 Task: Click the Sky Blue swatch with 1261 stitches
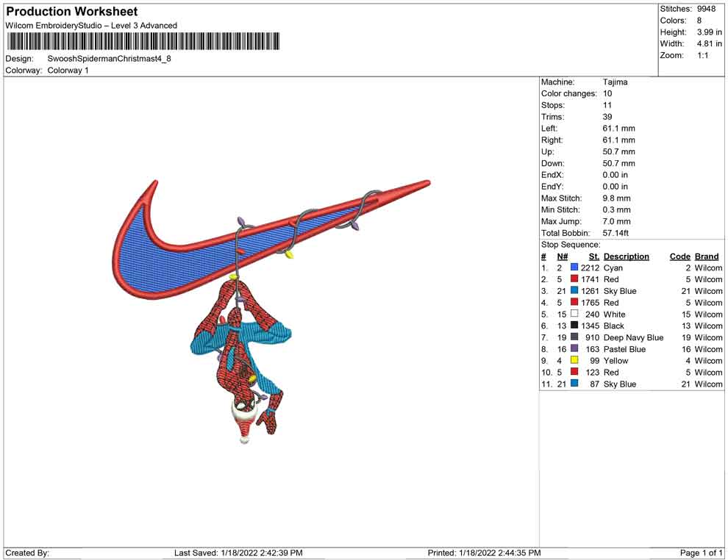point(574,290)
